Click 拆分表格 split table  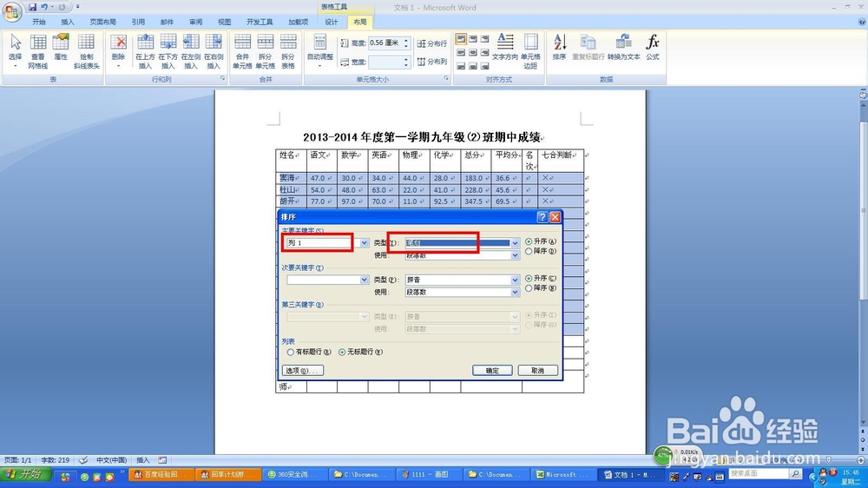288,51
